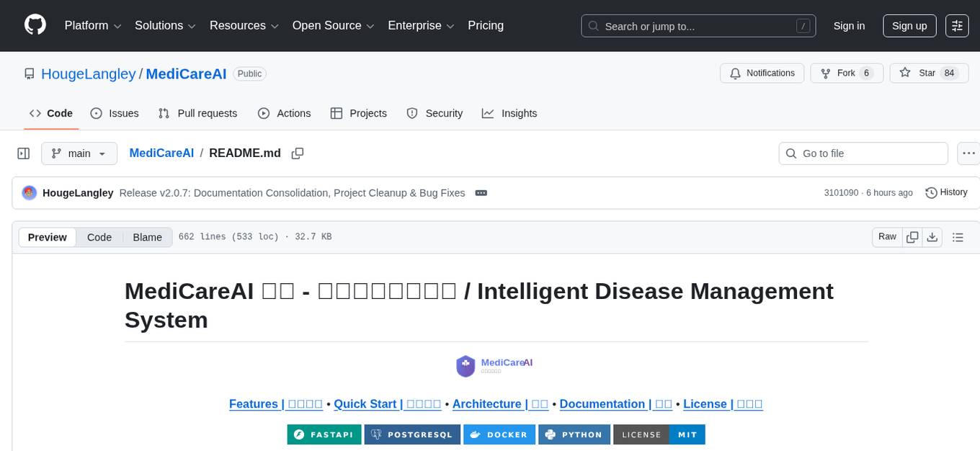Collapse the file tree sidebar panel

tap(24, 153)
